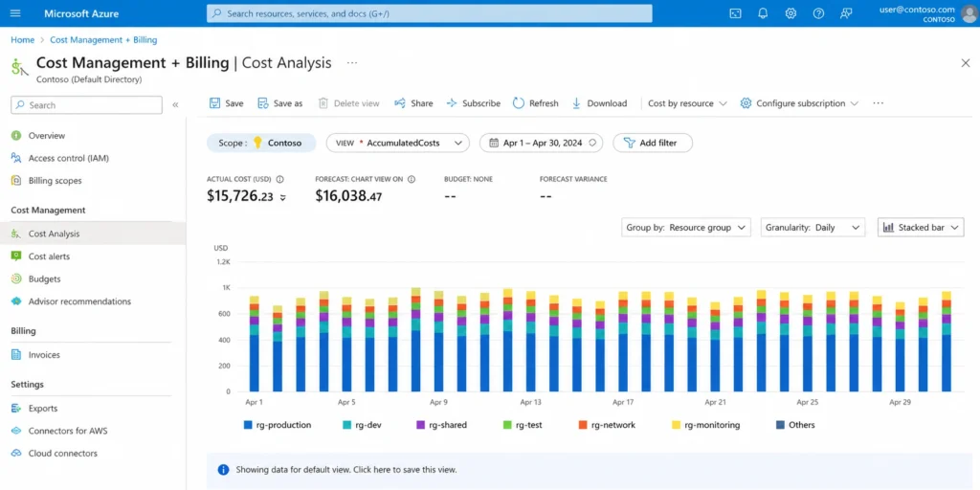Open the VIEW AccumulatedCosts dropdown
Viewport: 980px width, 490px height.
[x=397, y=143]
